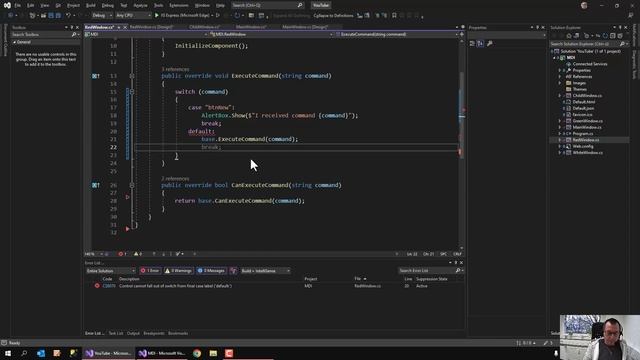Click the Solution Explorer Home icon

tap(569, 36)
